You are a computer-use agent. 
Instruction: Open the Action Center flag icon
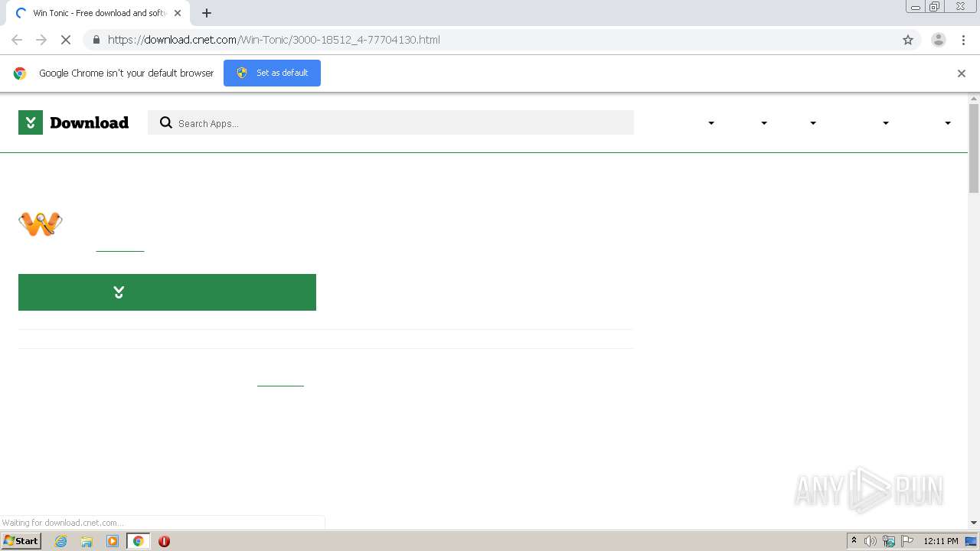click(x=907, y=541)
